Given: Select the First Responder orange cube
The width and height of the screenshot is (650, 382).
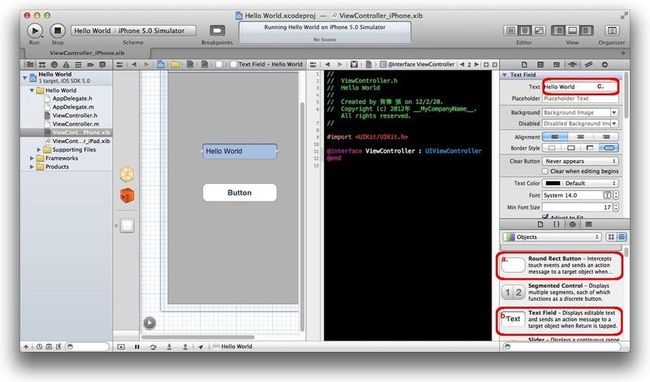Looking at the screenshot, I should click(x=127, y=195).
